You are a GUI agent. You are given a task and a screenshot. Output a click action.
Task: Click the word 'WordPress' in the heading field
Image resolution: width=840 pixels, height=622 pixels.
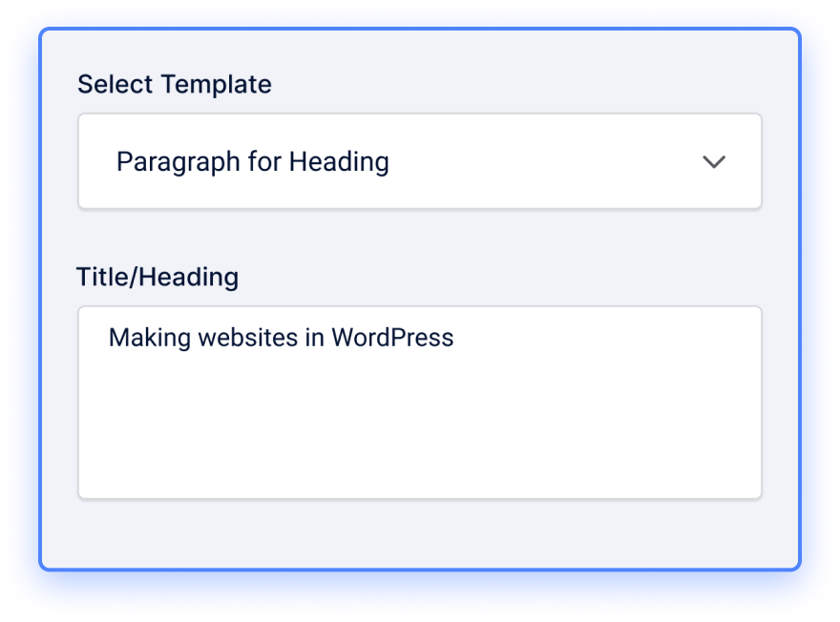click(x=392, y=338)
